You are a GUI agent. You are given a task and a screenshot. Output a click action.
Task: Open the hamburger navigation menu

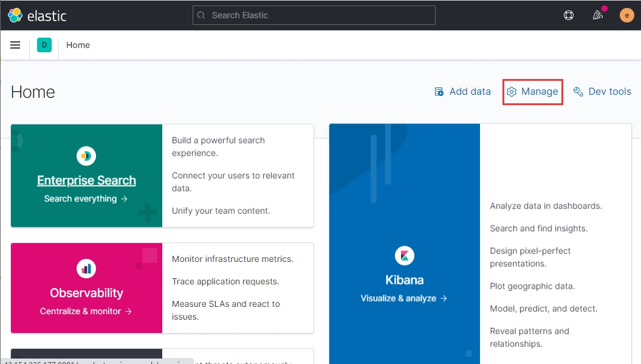[x=16, y=45]
